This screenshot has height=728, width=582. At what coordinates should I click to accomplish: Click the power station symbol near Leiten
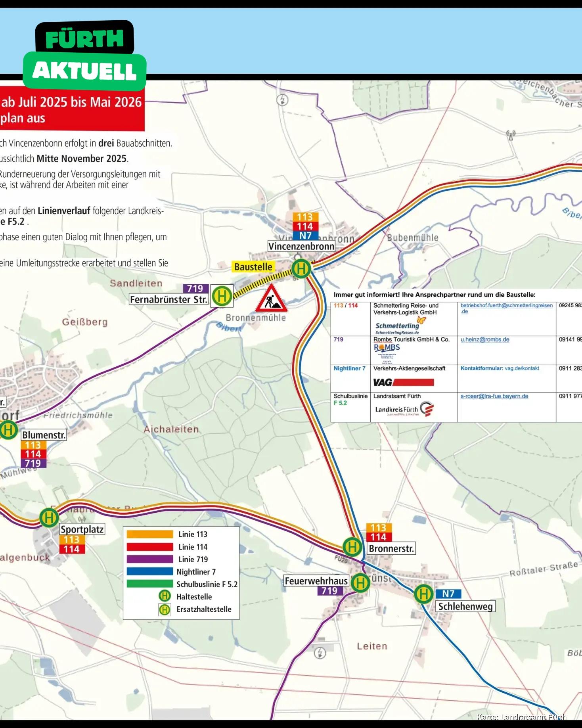320,653
